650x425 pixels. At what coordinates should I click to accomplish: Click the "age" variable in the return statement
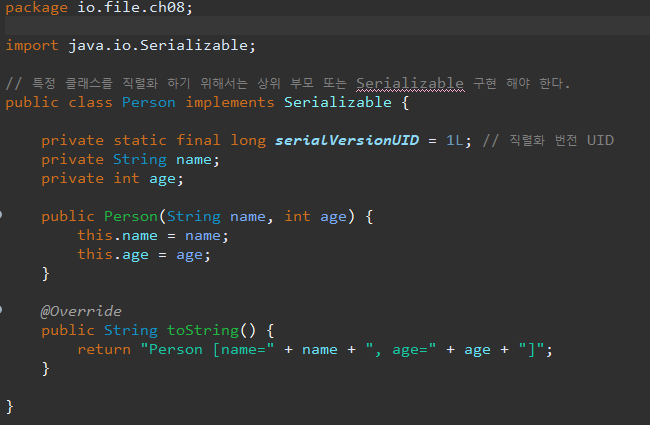(x=477, y=351)
